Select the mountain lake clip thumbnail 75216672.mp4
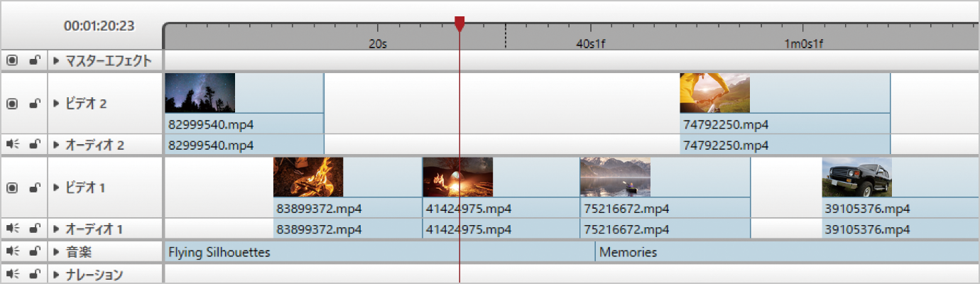The height and width of the screenshot is (284, 980). coord(615,177)
